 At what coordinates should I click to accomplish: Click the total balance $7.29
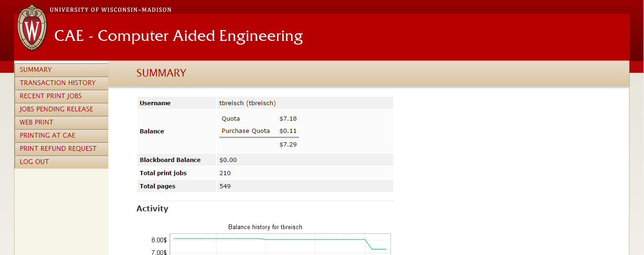pyautogui.click(x=288, y=144)
